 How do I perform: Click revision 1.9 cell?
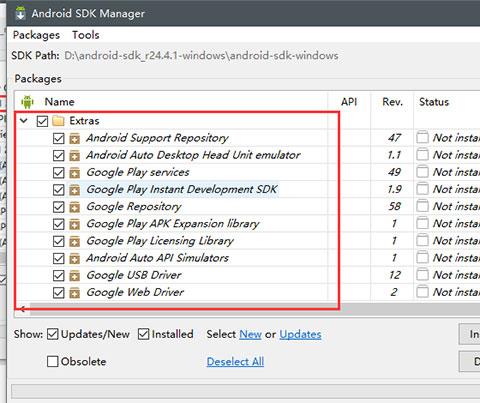[394, 189]
